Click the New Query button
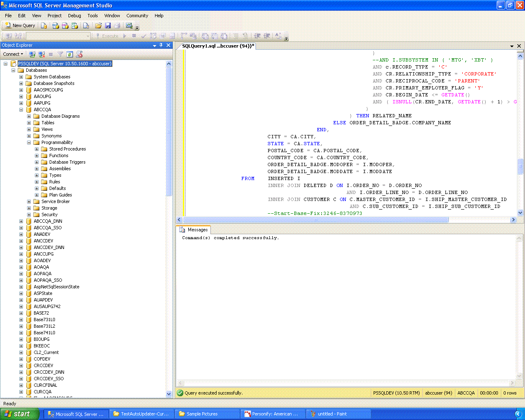The height and width of the screenshot is (420, 525). 20,25
